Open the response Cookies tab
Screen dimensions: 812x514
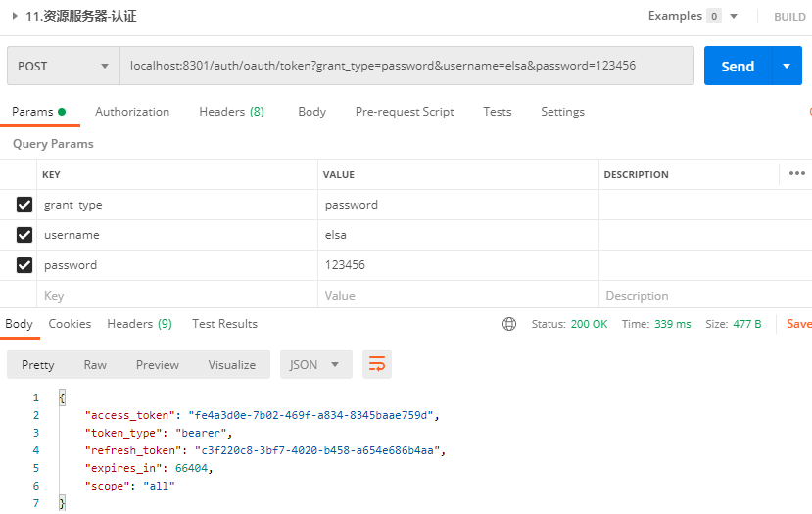(x=70, y=324)
